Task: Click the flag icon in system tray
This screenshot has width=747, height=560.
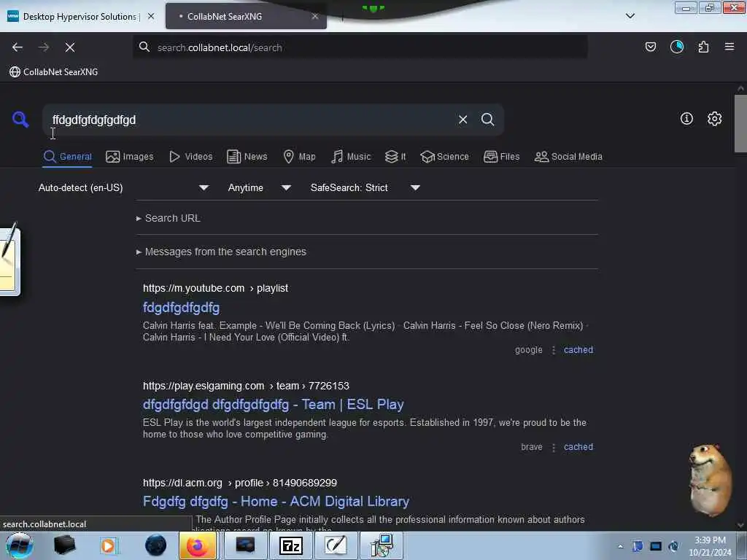Action: pos(638,546)
